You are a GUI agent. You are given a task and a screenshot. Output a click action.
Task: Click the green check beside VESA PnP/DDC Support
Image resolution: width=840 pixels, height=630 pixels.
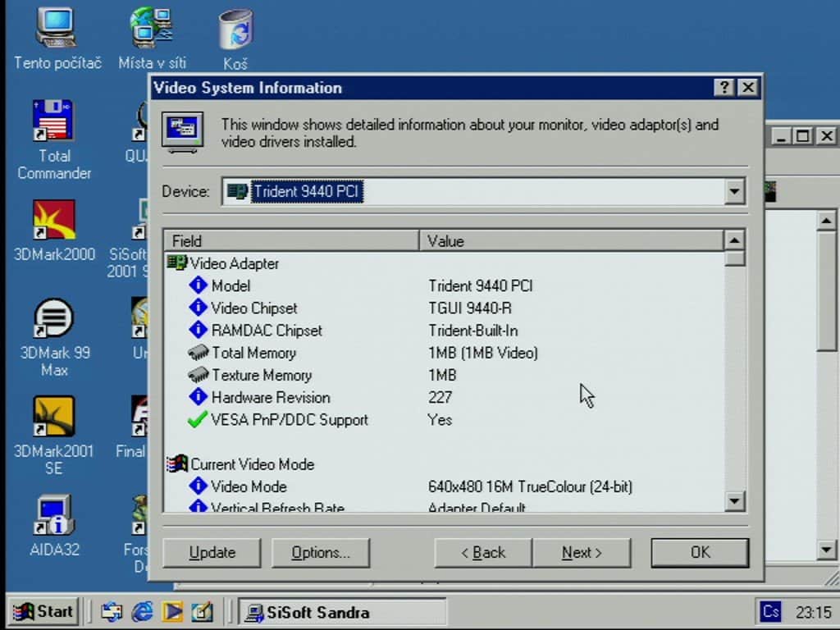click(x=197, y=419)
